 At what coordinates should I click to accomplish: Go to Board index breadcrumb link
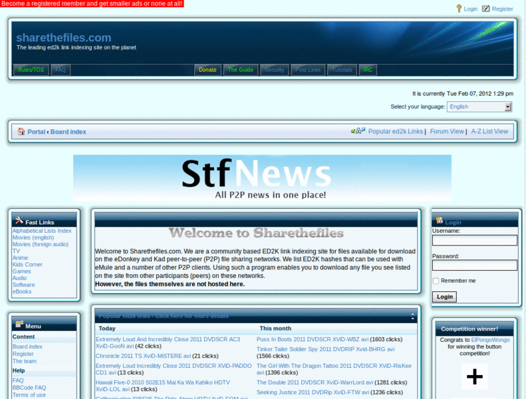[x=68, y=132]
